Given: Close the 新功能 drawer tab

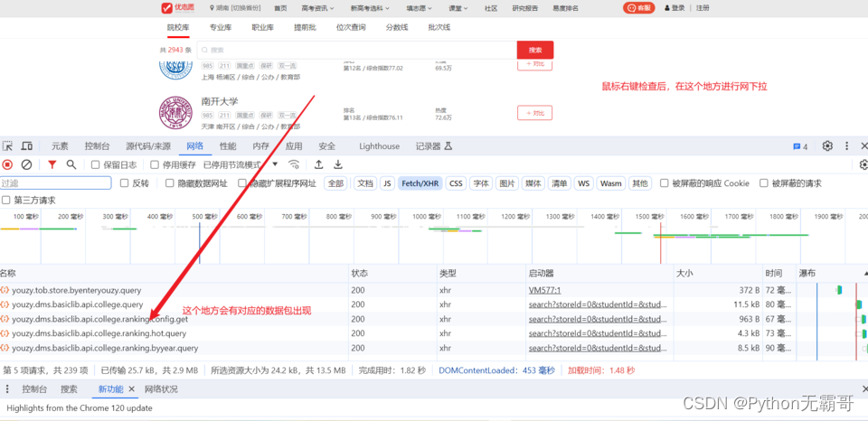Looking at the screenshot, I should tap(132, 389).
